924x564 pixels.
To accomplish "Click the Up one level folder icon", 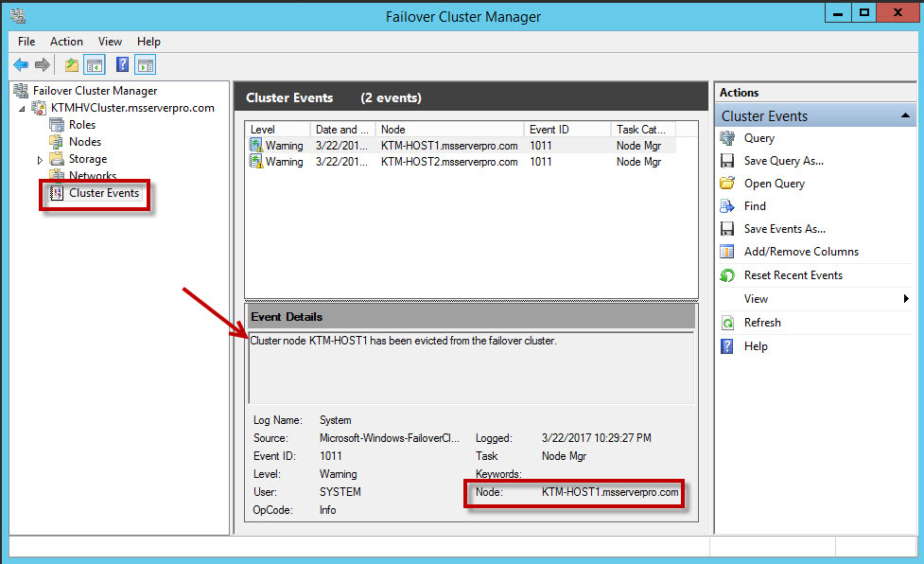I will pos(72,65).
